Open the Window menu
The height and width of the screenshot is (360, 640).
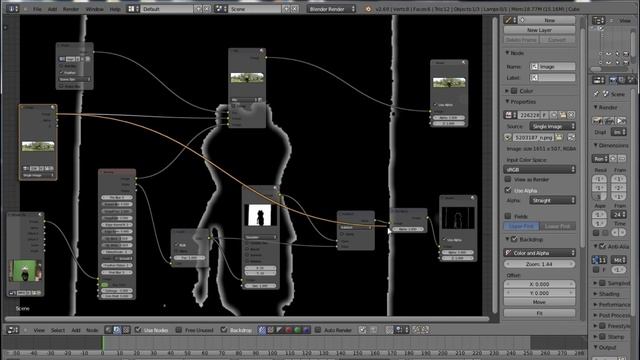pyautogui.click(x=94, y=9)
